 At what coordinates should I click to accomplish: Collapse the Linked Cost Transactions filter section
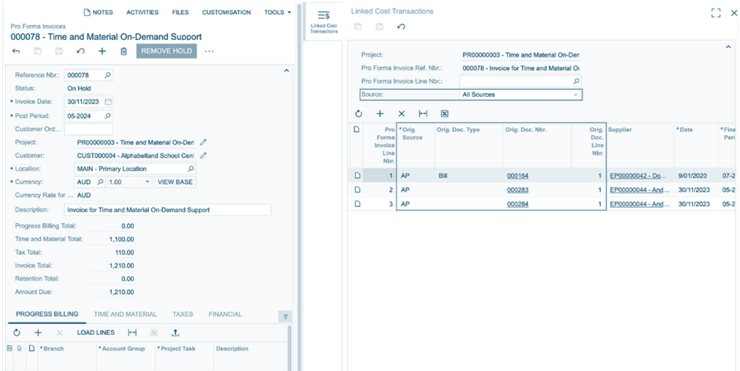728,47
